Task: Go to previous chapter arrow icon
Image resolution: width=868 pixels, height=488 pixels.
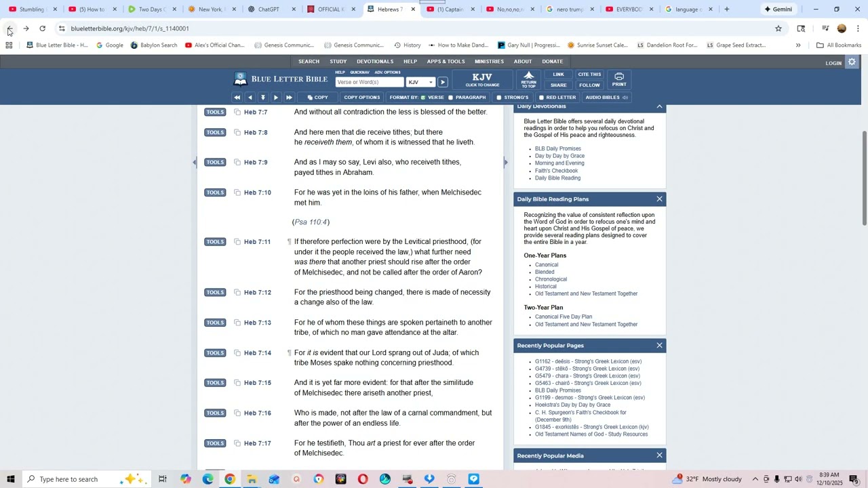Action: [x=250, y=98]
